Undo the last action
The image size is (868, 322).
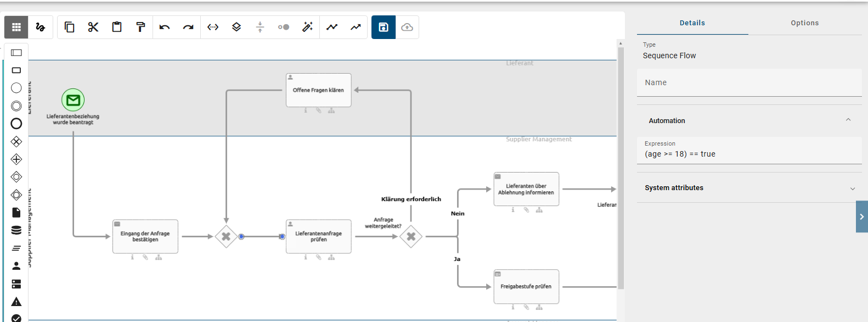pos(165,27)
